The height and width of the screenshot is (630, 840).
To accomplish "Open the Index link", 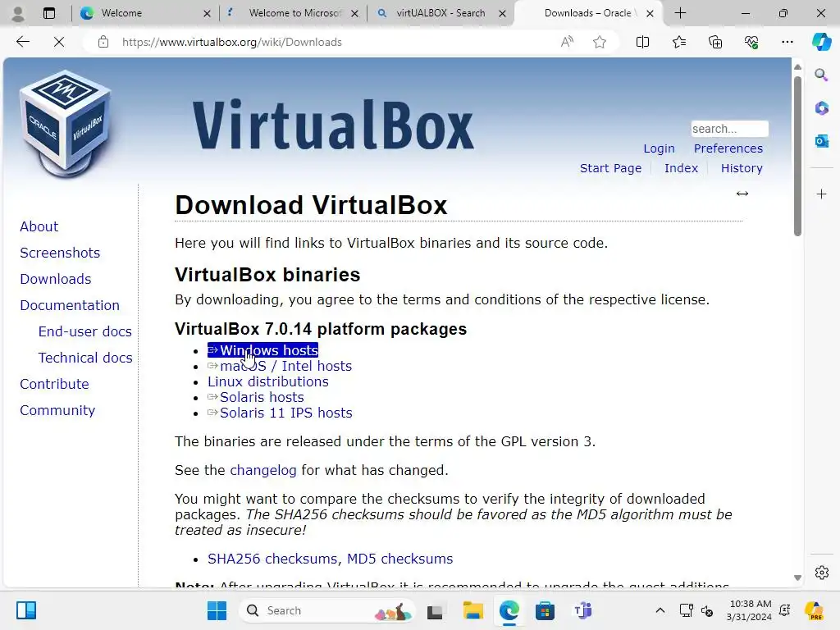I will click(x=681, y=168).
